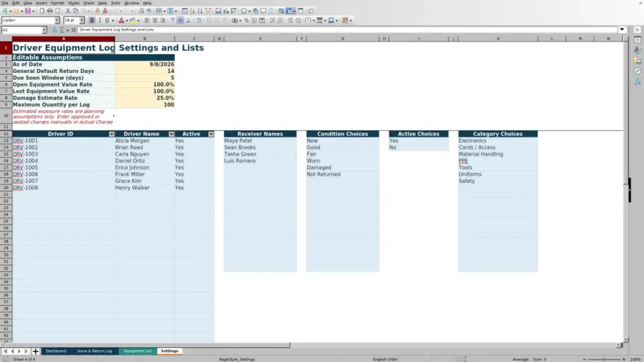Insert an image using the toolbar icon
Screen dimensions: 644x362
pos(218,11)
